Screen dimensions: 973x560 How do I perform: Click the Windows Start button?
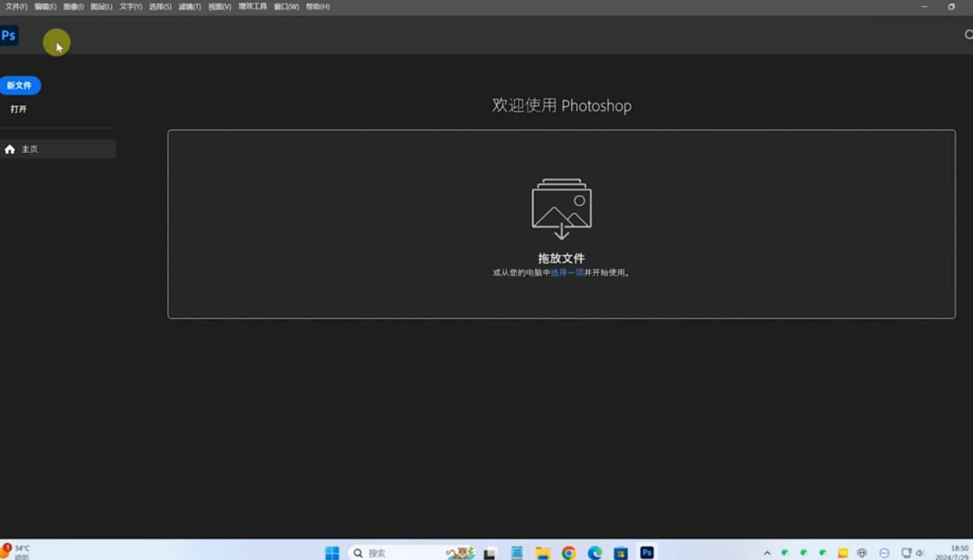click(x=332, y=553)
